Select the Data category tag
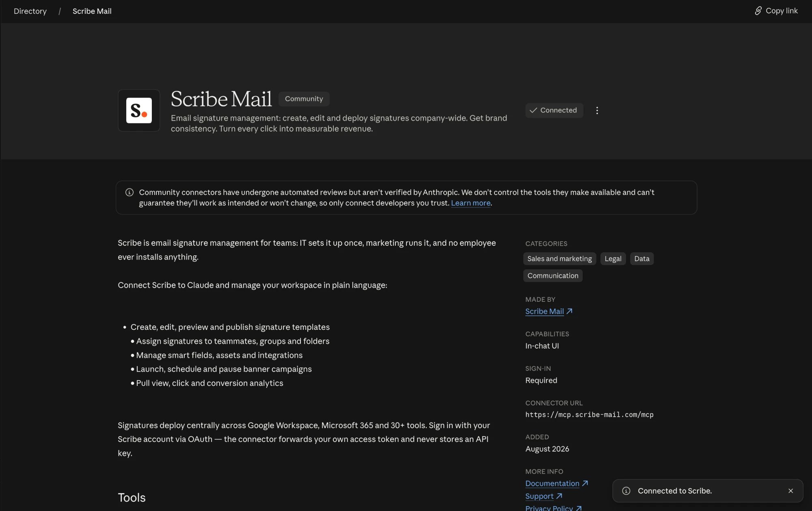Image resolution: width=812 pixels, height=511 pixels. [641, 259]
